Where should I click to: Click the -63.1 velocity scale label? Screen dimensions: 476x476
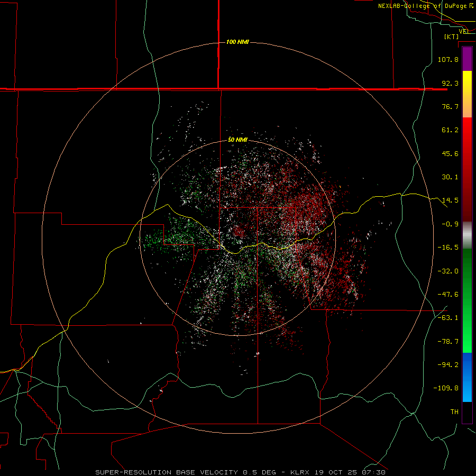[448, 318]
